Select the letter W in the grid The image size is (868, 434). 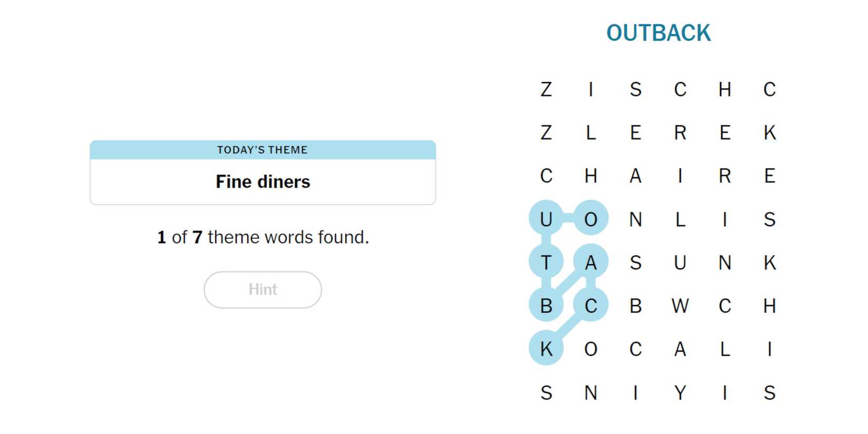click(680, 305)
